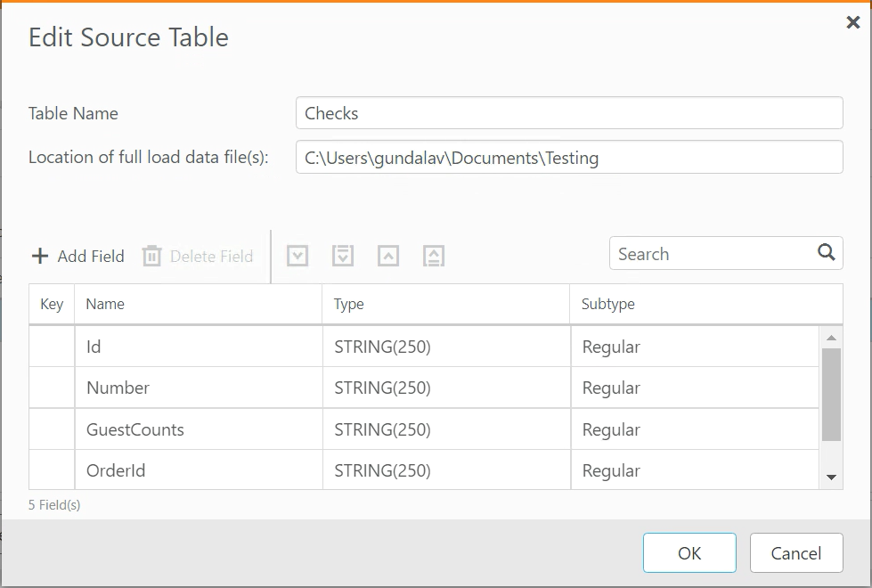This screenshot has width=872, height=588.
Task: Confirm changes with the OK button
Action: pyautogui.click(x=689, y=553)
